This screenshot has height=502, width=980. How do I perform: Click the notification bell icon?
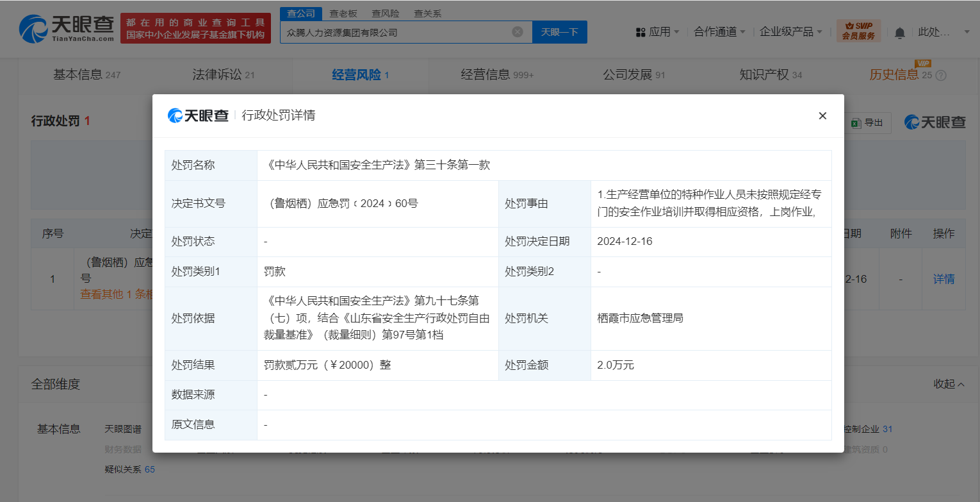pos(900,32)
